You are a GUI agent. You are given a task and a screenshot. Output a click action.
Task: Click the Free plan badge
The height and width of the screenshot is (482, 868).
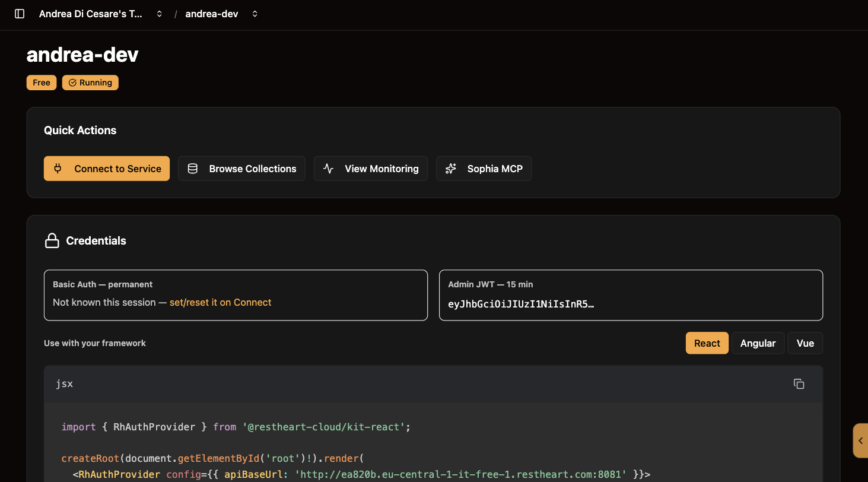pos(42,83)
